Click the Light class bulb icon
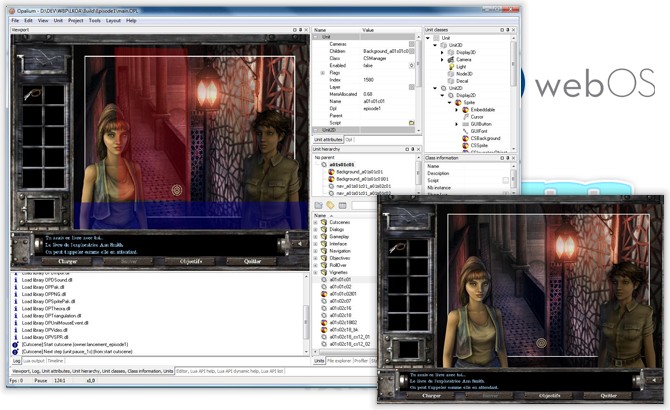The width and height of the screenshot is (670, 410). coord(451,67)
